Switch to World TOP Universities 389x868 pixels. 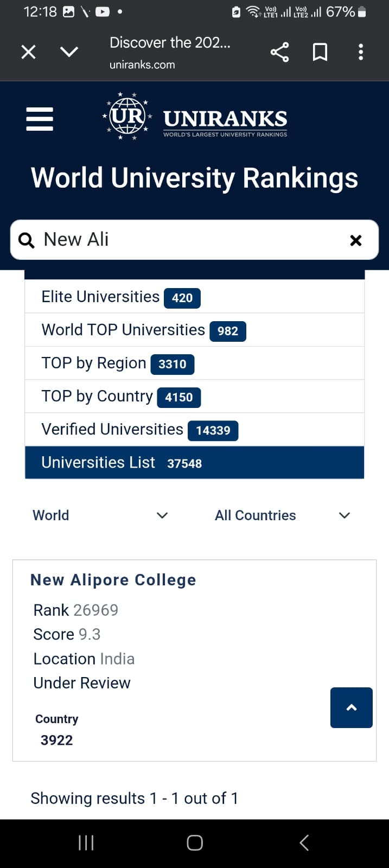tap(143, 330)
